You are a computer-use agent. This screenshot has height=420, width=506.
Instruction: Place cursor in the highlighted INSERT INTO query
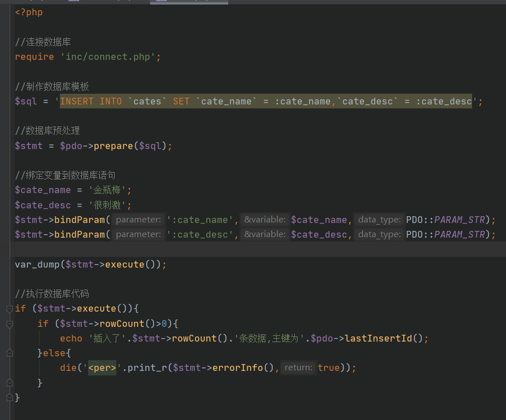point(265,102)
